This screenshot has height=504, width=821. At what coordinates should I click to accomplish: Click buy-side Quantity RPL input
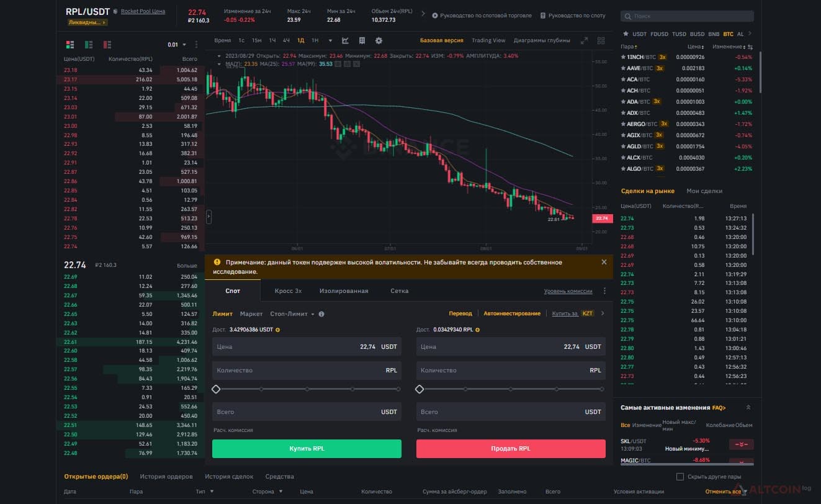[x=307, y=371]
